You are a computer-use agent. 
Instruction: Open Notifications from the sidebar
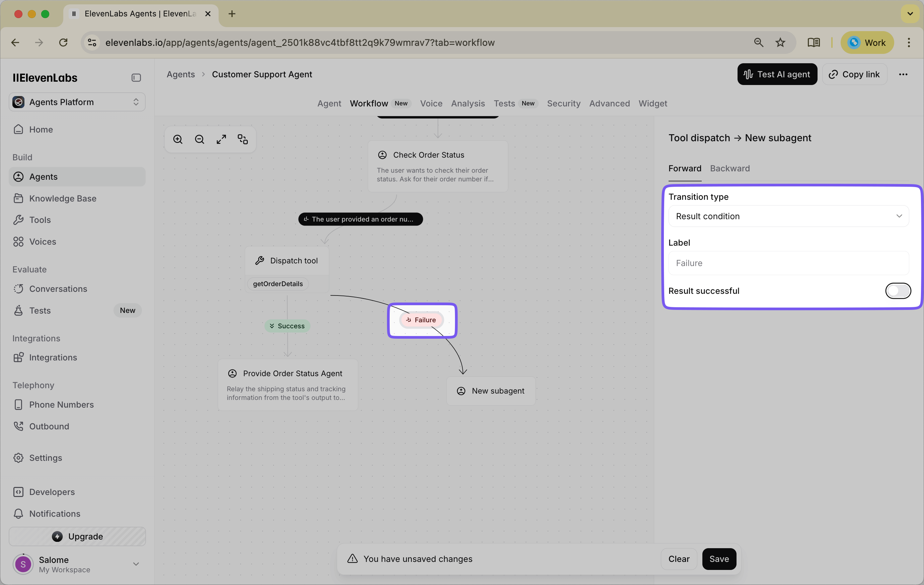click(x=55, y=514)
